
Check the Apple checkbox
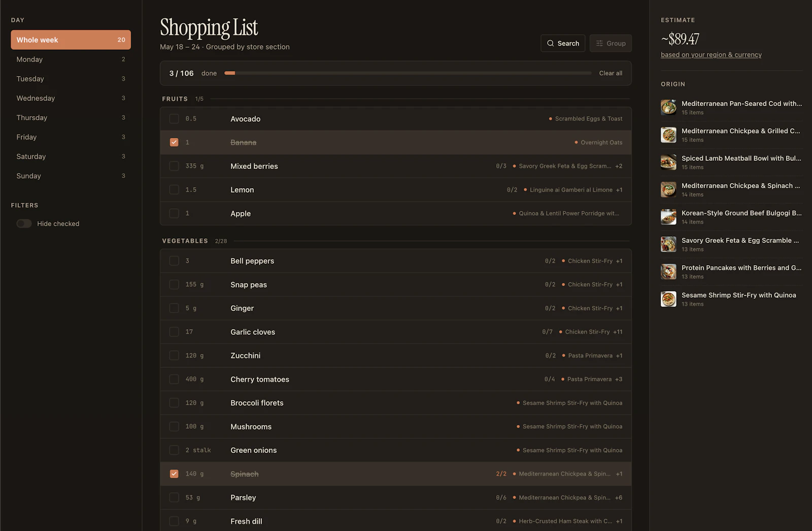pyautogui.click(x=174, y=214)
